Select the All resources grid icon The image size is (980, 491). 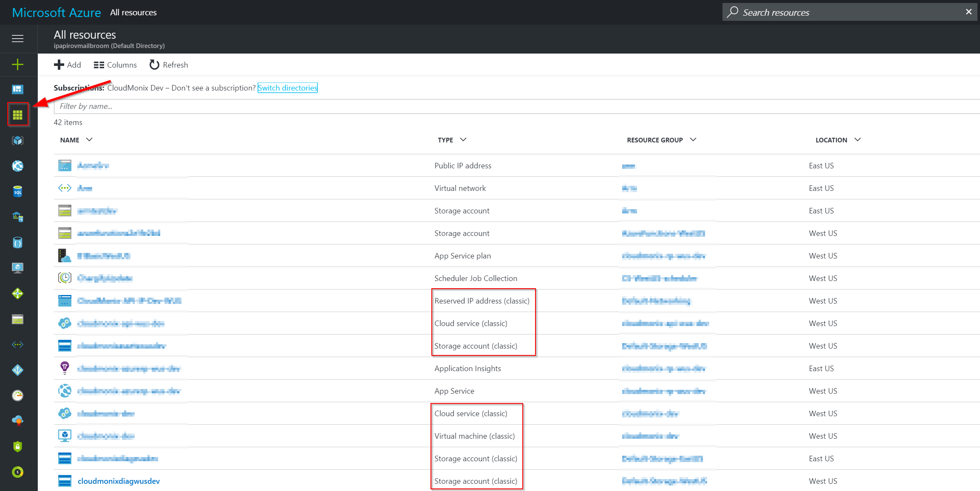[18, 115]
